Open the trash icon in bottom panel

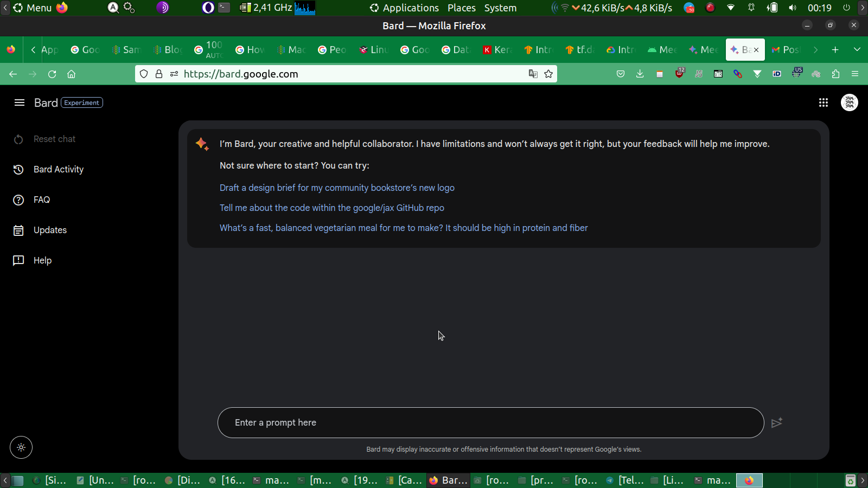851,480
